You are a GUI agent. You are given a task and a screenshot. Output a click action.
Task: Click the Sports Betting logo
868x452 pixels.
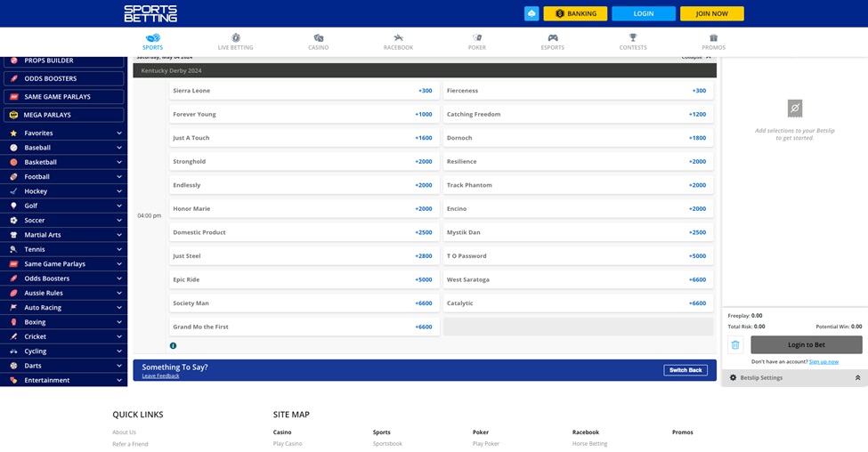tap(150, 13)
